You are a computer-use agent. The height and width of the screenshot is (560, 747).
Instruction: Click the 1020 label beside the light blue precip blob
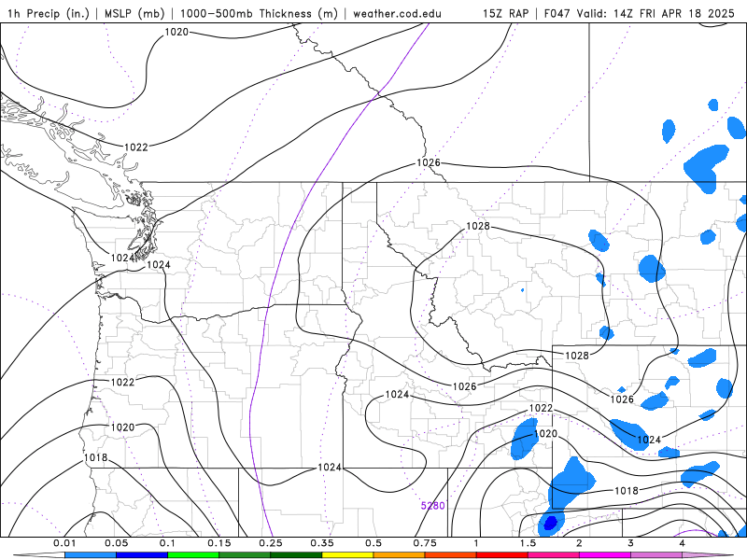(545, 433)
